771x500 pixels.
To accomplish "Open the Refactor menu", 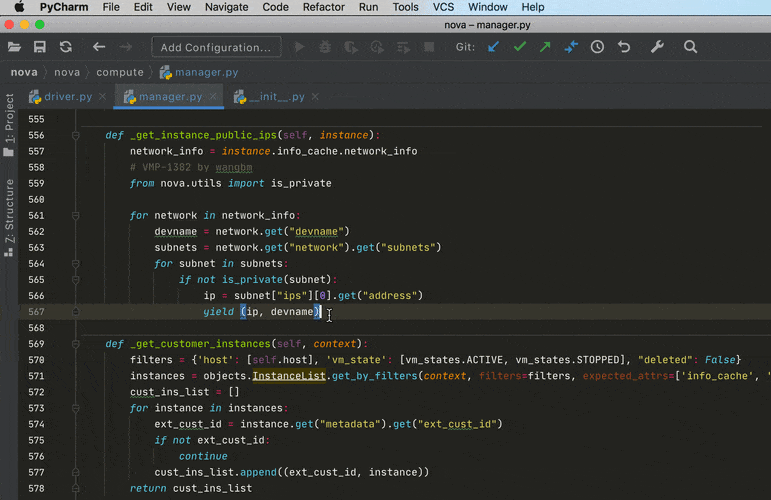I will 323,7.
